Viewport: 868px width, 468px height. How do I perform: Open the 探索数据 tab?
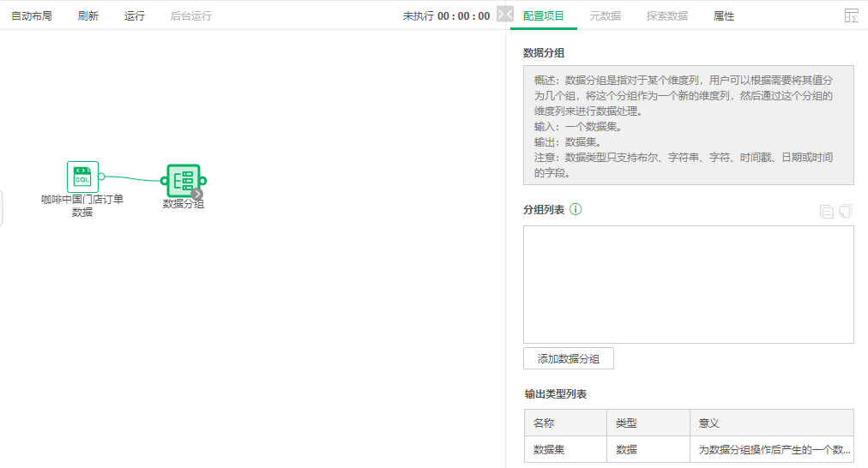[667, 16]
